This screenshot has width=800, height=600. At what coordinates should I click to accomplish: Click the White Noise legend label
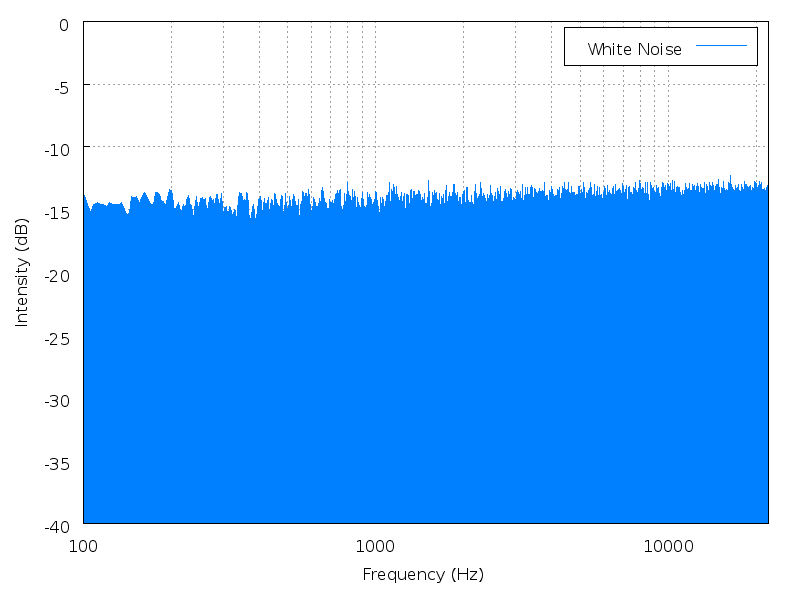635,49
